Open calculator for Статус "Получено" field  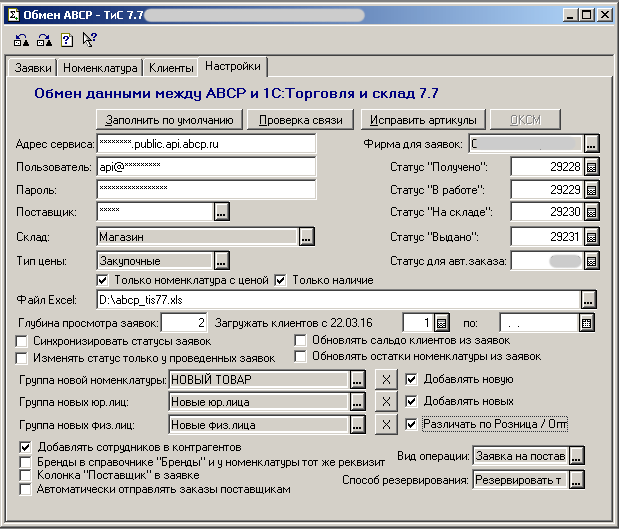[591, 167]
